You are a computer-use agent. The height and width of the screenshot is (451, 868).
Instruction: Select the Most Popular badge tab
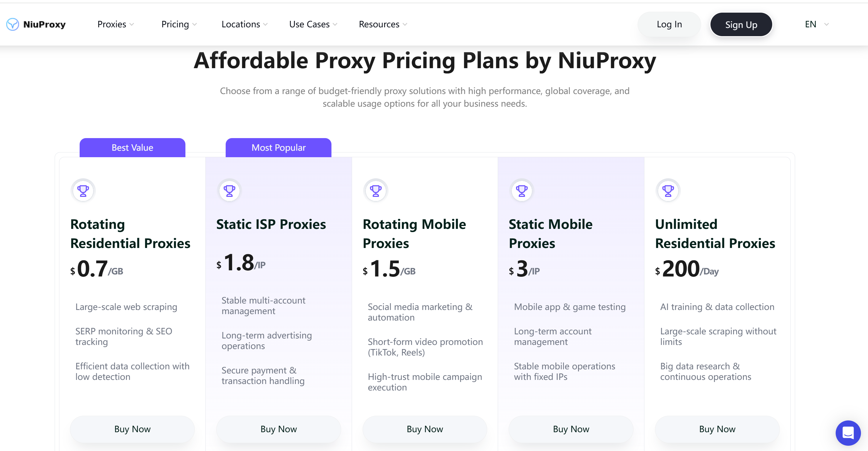click(279, 147)
